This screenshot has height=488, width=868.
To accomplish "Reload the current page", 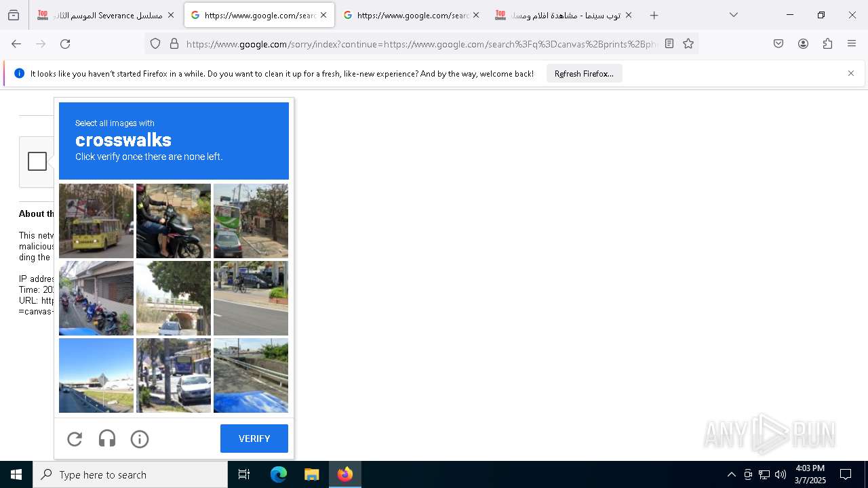I will pyautogui.click(x=65, y=43).
